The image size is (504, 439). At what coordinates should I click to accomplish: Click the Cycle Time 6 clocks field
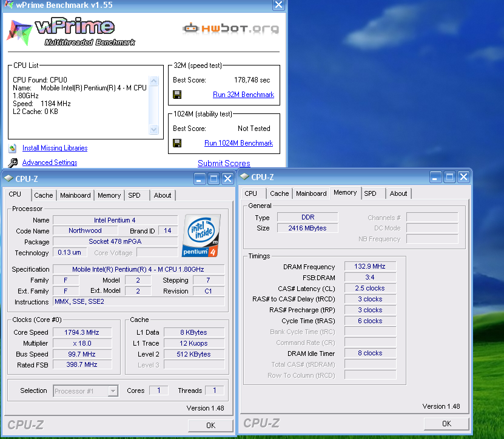pyautogui.click(x=370, y=321)
